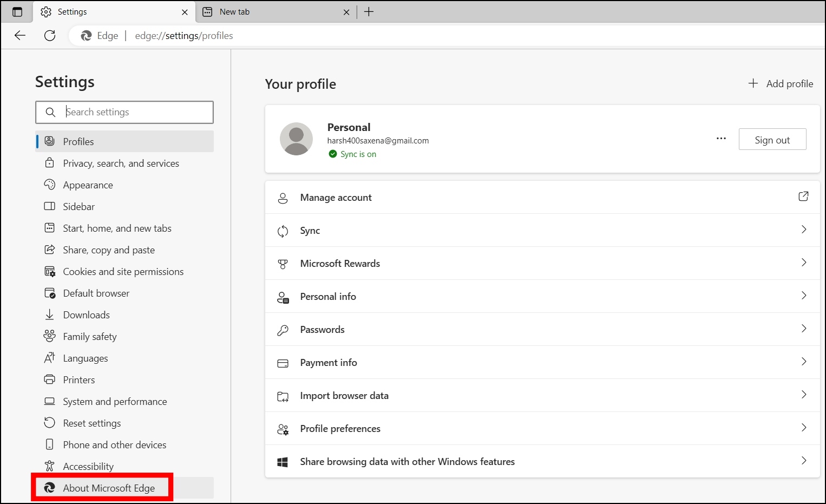Click the address bar URL

pos(184,36)
